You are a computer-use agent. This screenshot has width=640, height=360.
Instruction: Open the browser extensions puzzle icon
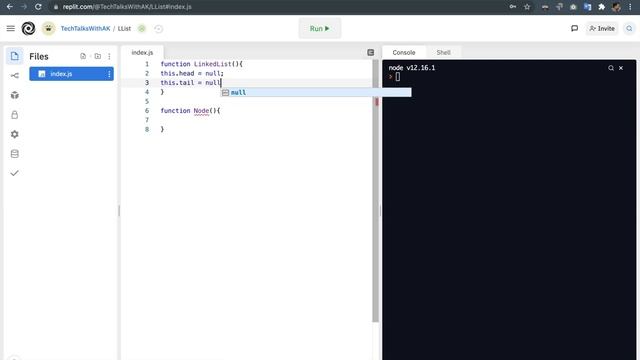click(602, 7)
